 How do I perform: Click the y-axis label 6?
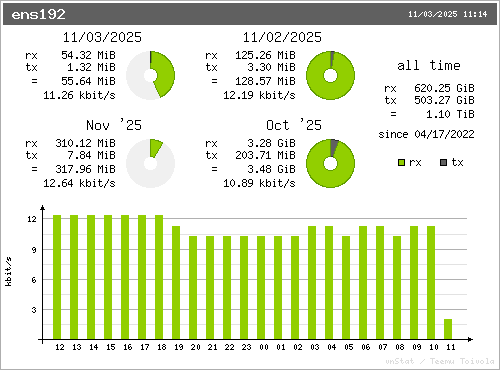coord(34,280)
